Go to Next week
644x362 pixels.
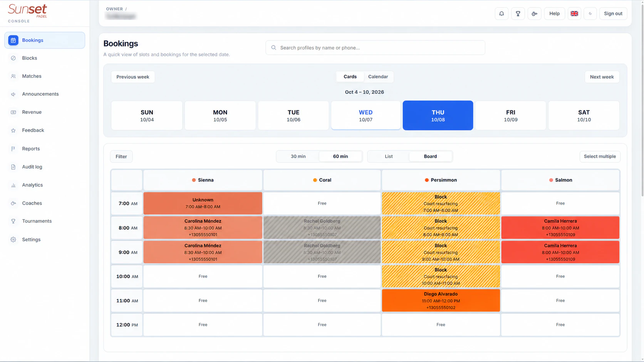coord(602,77)
